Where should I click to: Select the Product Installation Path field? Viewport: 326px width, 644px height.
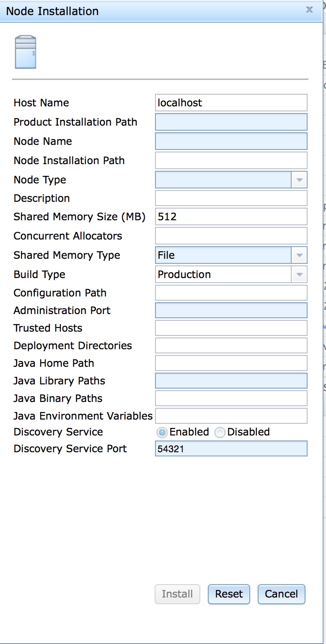pyautogui.click(x=231, y=122)
